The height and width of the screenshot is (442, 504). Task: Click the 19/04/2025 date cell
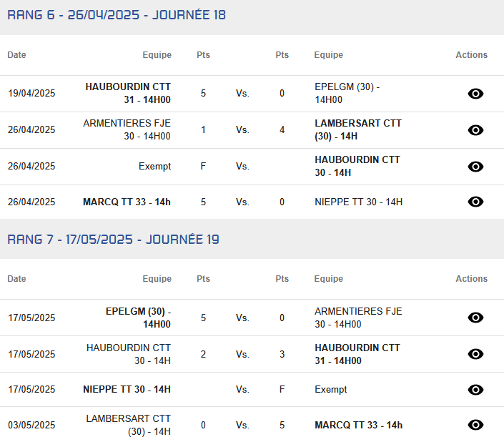click(x=31, y=93)
